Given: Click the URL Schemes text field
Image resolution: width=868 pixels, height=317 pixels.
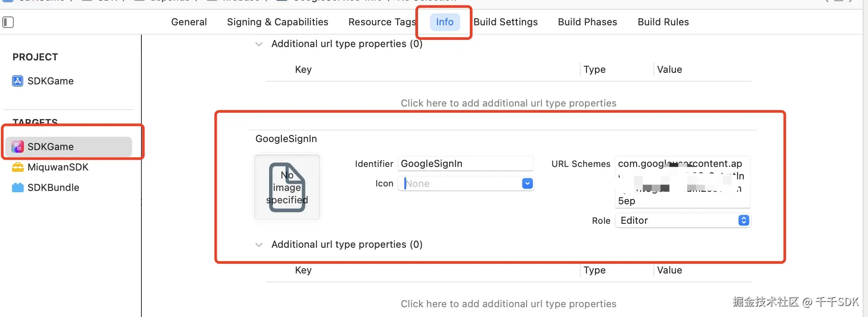Looking at the screenshot, I should tap(682, 182).
